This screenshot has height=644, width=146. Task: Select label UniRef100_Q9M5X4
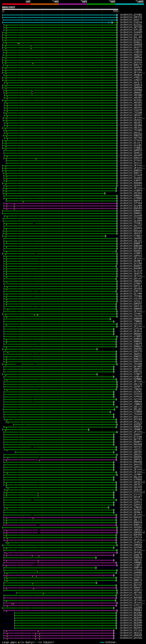tap(131, 58)
